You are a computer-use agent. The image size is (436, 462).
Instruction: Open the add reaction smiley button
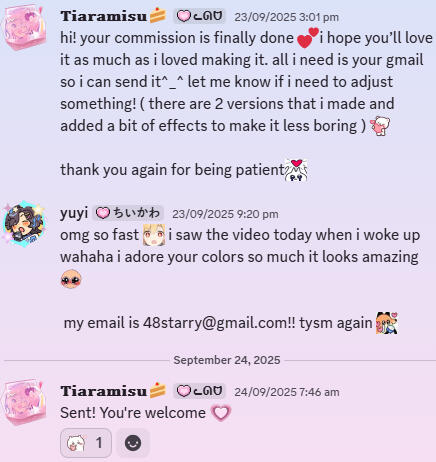[x=133, y=443]
